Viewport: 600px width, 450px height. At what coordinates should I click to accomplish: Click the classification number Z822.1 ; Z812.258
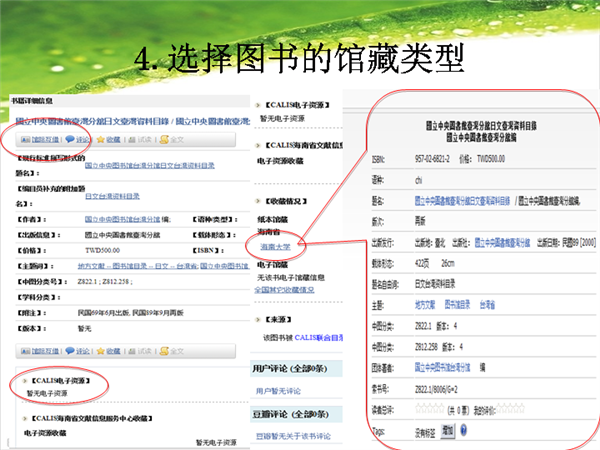[105, 282]
